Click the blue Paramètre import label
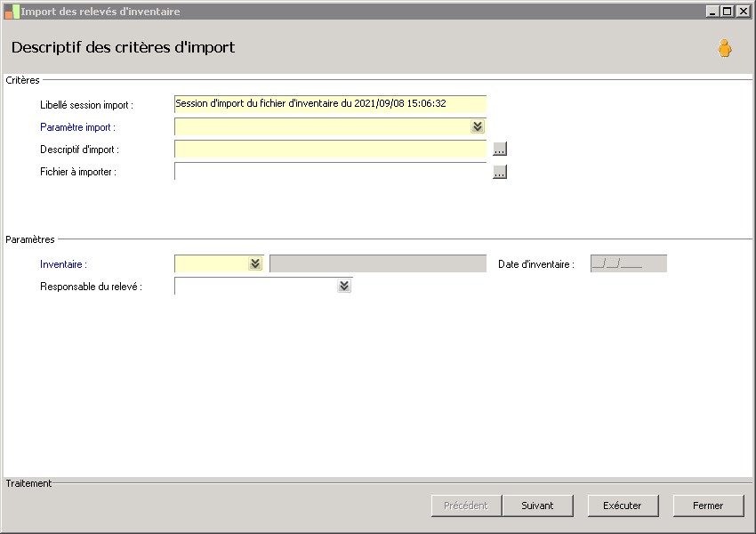The height and width of the screenshot is (534, 756). pos(76,127)
